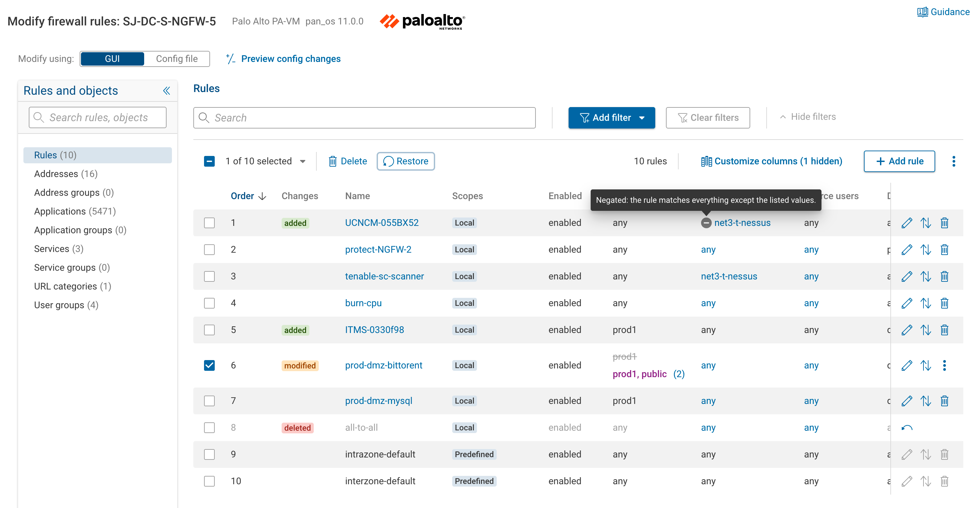Click the Search rules, objects box
Viewport: 980px width, 508px height.
pos(97,117)
